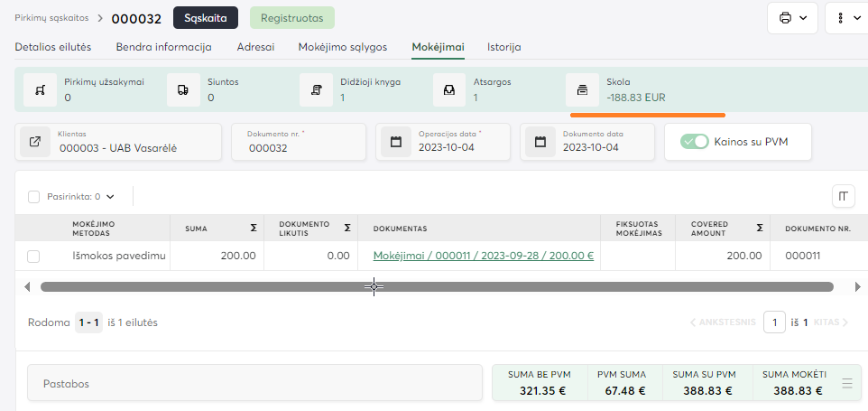Screen dimensions: 868x411
Task: Open the Didžioji knyga ledger icon
Action: coord(316,89)
